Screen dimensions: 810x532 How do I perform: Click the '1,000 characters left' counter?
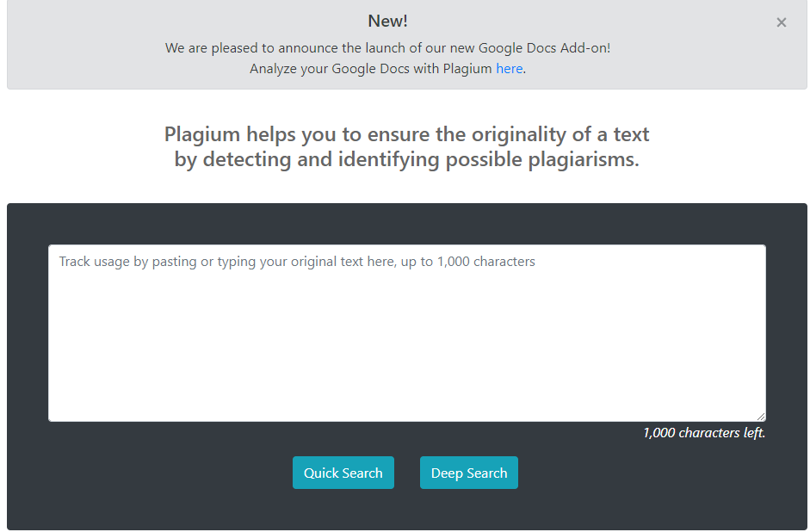(x=704, y=433)
